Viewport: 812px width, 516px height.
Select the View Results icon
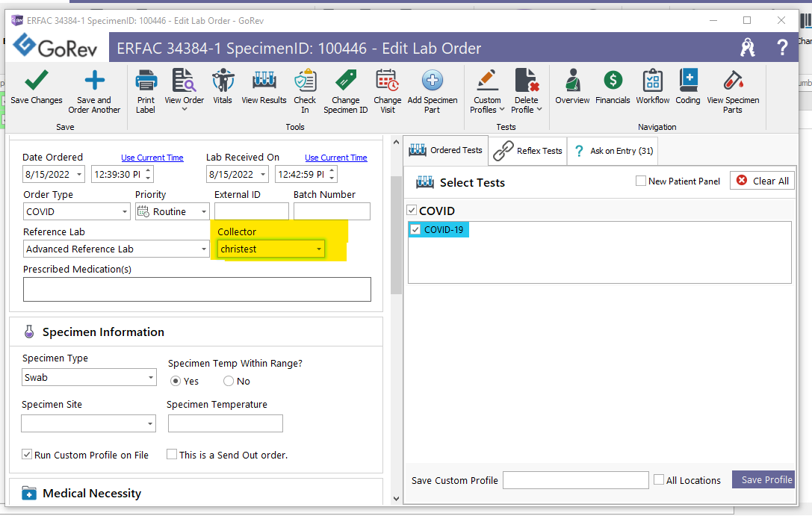click(x=264, y=90)
